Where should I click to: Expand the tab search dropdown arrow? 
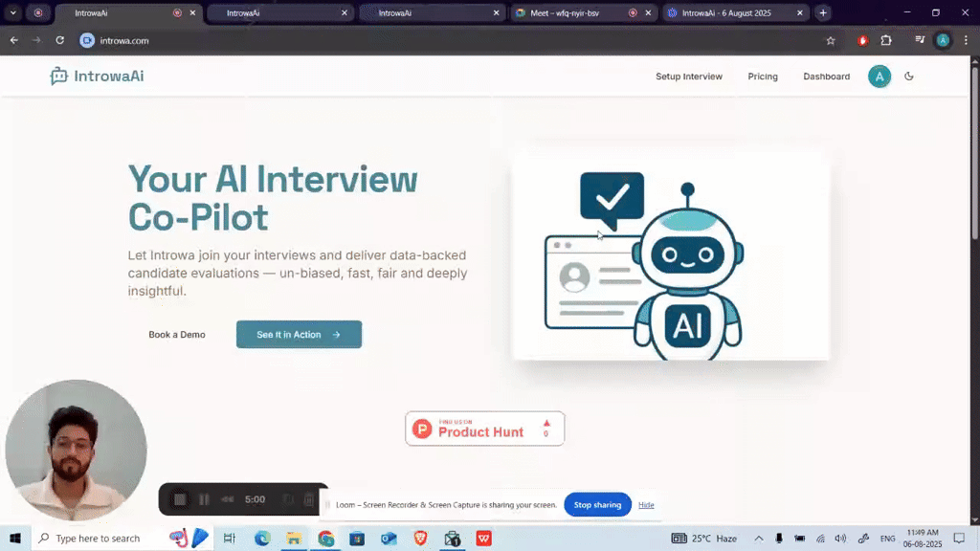[x=13, y=12]
